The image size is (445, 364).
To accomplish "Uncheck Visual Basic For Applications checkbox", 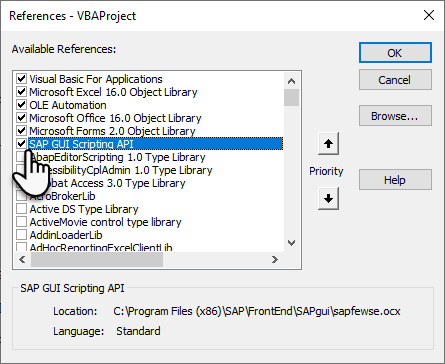I will [x=21, y=79].
